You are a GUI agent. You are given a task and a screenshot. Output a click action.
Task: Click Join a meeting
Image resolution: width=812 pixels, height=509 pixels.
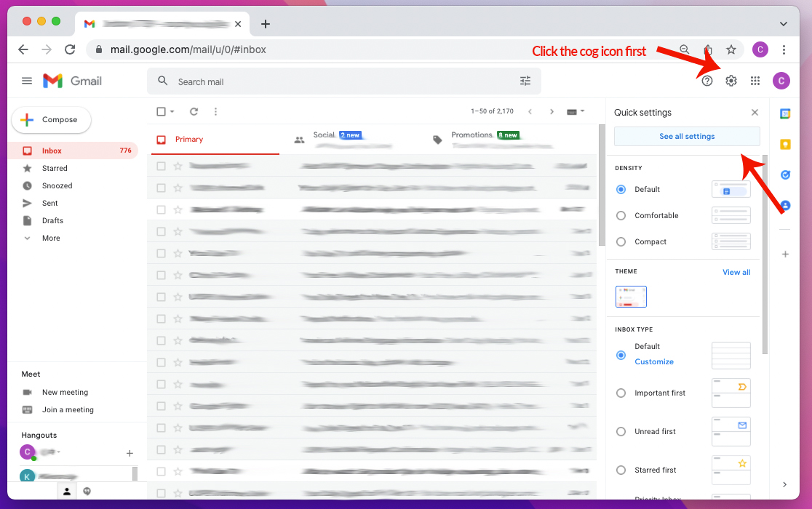68,409
